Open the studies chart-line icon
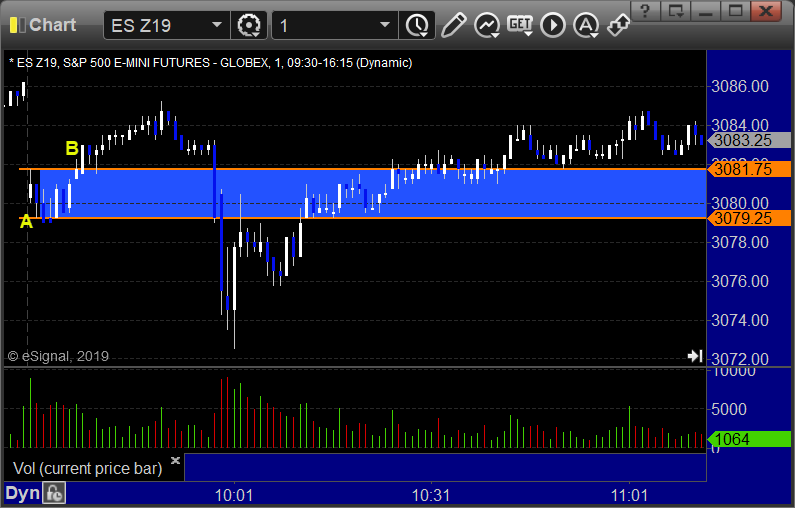795x508 pixels. point(487,25)
